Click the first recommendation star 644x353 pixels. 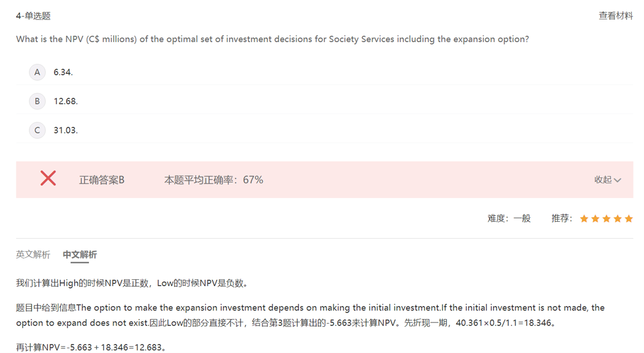[x=584, y=219]
